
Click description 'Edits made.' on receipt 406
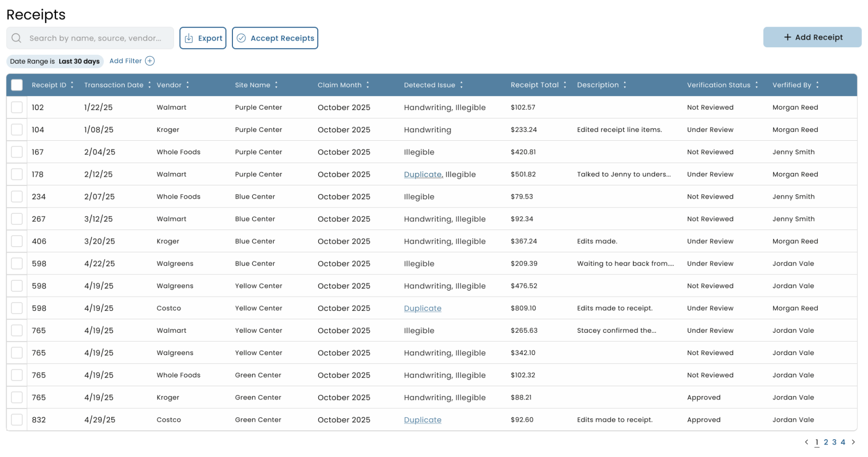click(x=597, y=241)
